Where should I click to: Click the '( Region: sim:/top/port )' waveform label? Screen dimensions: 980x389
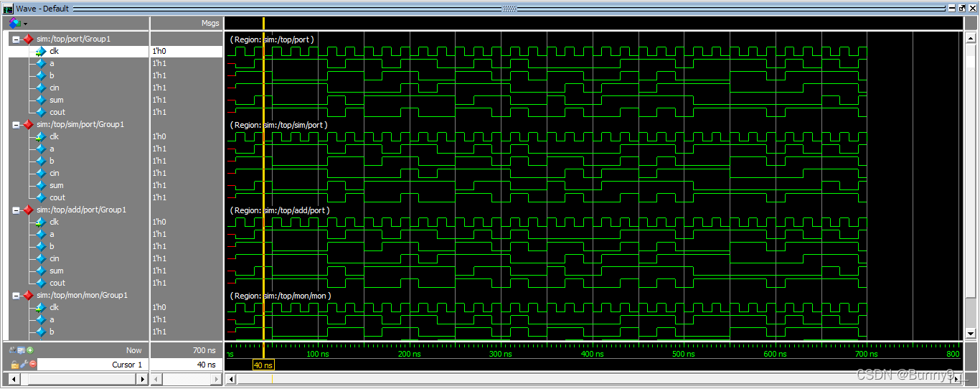[x=272, y=39]
